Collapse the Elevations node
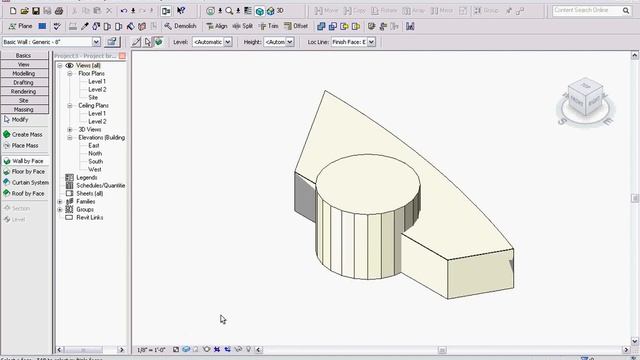Viewport: 640px width, 360px height. 70,138
